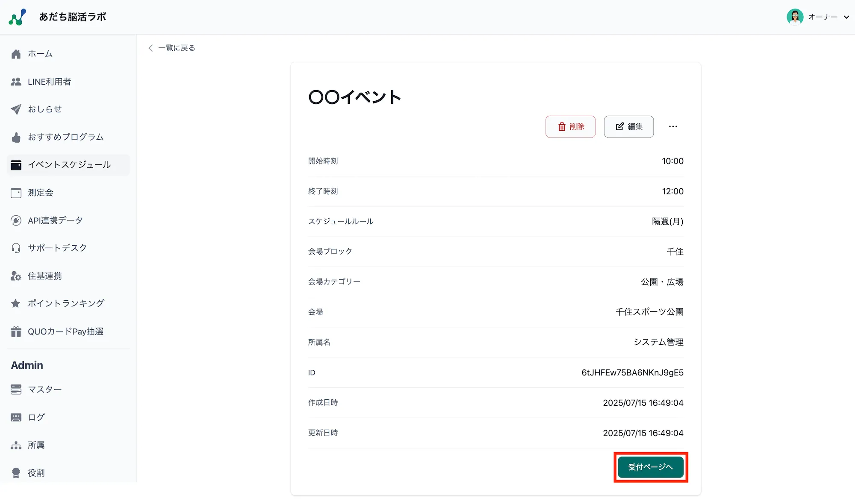Open the 測定会 calendar icon

(x=16, y=193)
